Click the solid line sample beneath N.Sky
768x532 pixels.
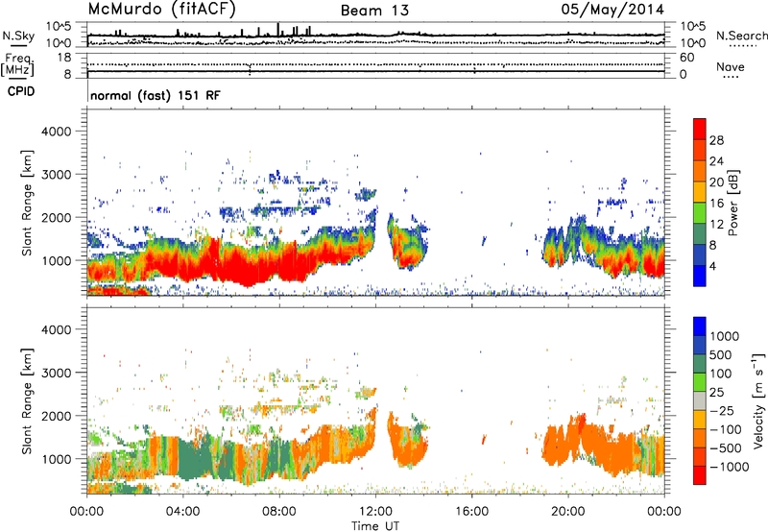click(18, 45)
